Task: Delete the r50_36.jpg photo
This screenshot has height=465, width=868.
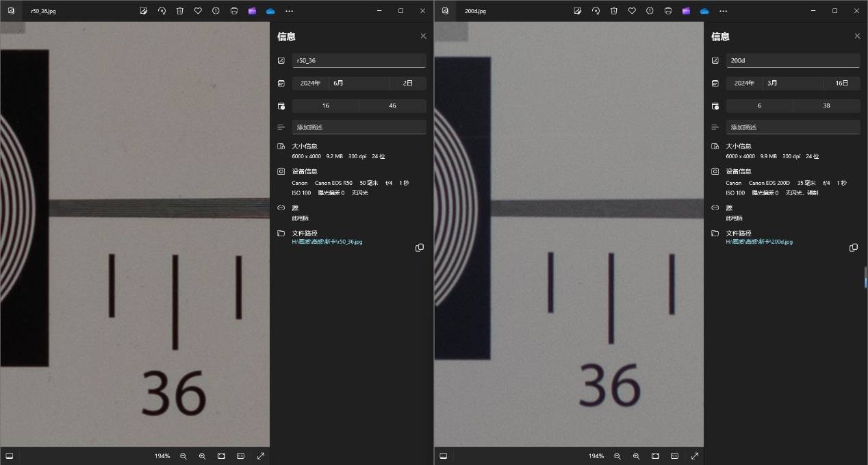Action: click(180, 11)
